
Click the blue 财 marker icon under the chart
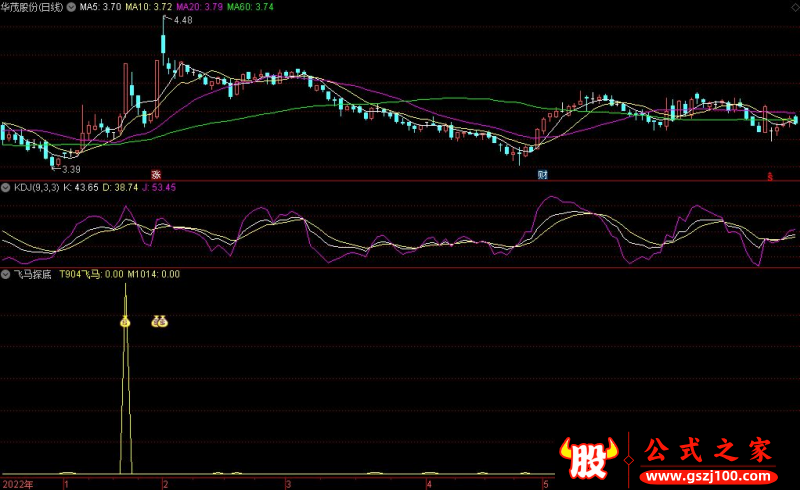(x=542, y=174)
